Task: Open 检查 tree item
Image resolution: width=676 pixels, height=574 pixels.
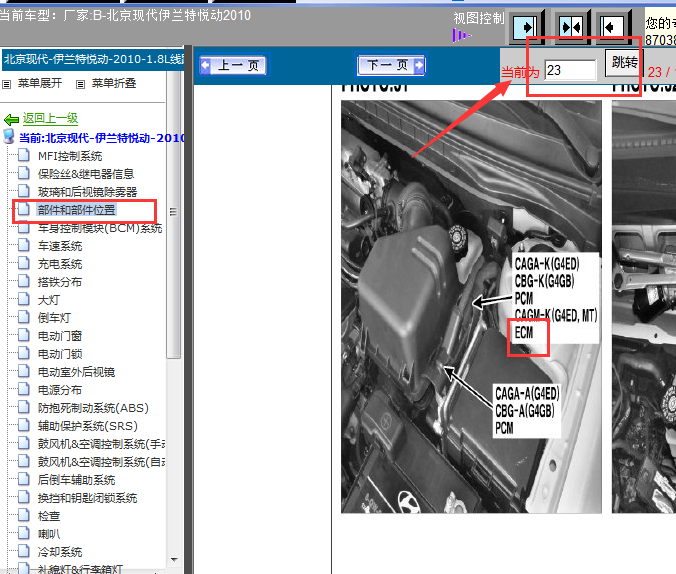Action: pos(48,516)
